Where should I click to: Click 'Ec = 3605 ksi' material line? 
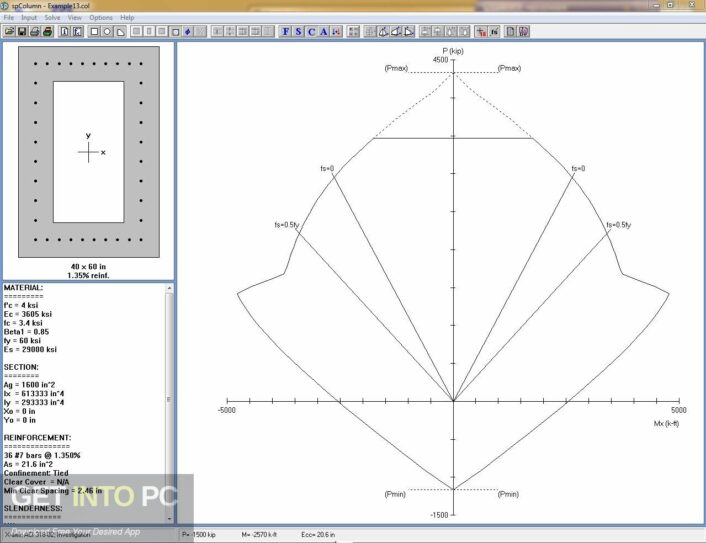pyautogui.click(x=28, y=314)
